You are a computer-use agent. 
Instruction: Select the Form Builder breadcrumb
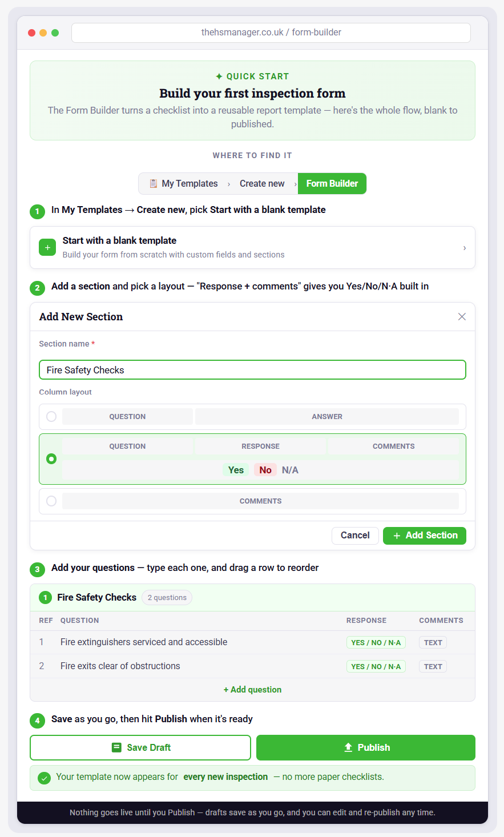332,183
